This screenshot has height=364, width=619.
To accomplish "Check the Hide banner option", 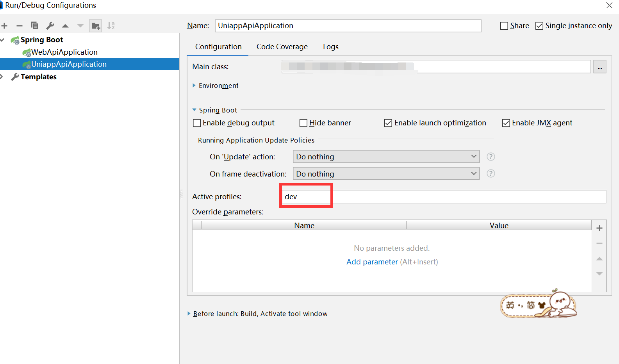I will [303, 123].
